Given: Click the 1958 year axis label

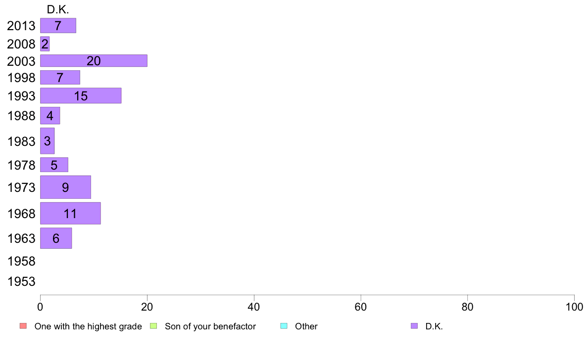Looking at the screenshot, I should point(21,261).
